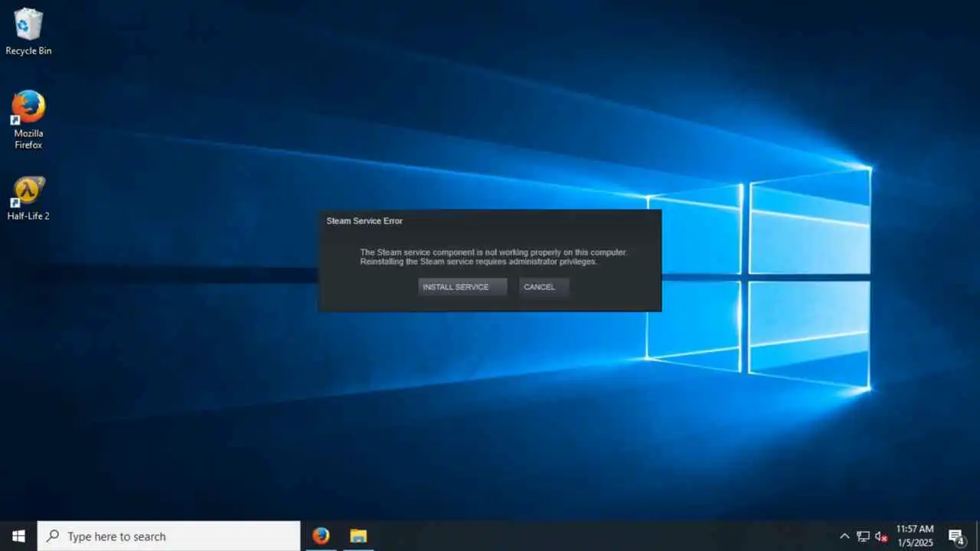Open the network status tray icon
Screen dimensions: 980x551
(863, 536)
